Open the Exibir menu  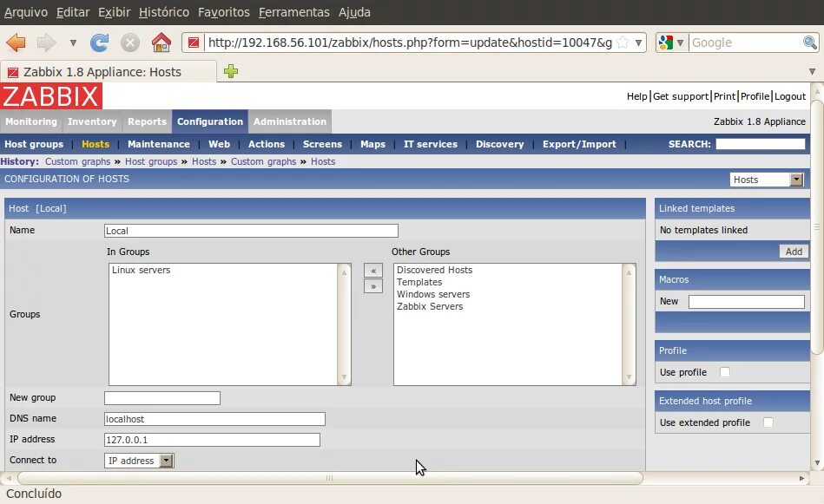114,12
